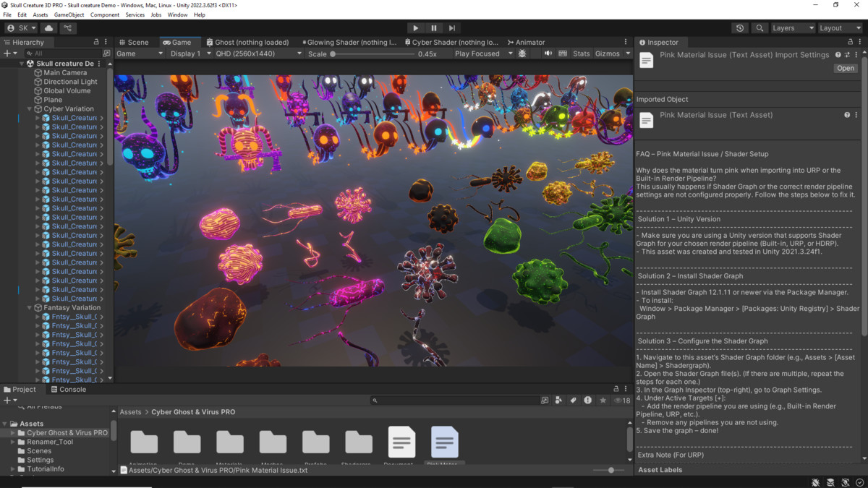Select the Pink Material Issue file icon
This screenshot has height=488, width=868.
pos(444,442)
